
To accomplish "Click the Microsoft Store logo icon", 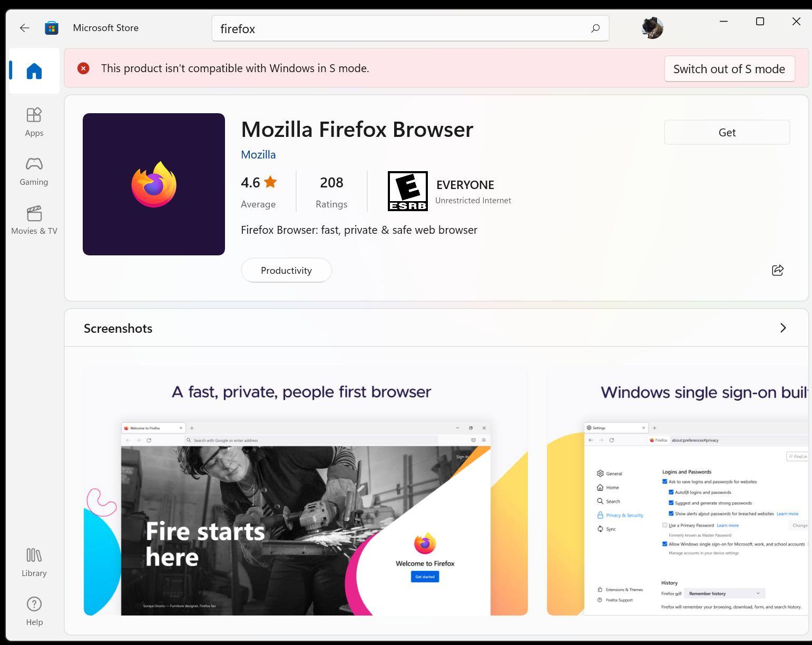I will coord(52,28).
